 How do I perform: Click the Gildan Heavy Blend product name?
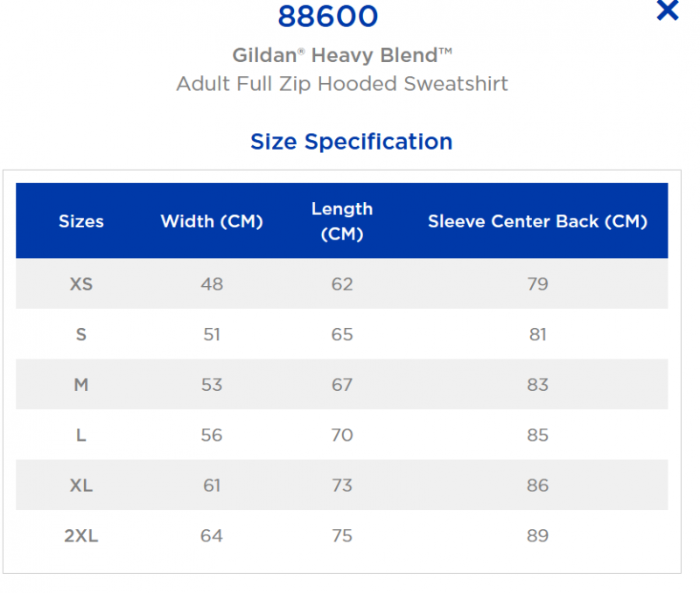pyautogui.click(x=342, y=56)
